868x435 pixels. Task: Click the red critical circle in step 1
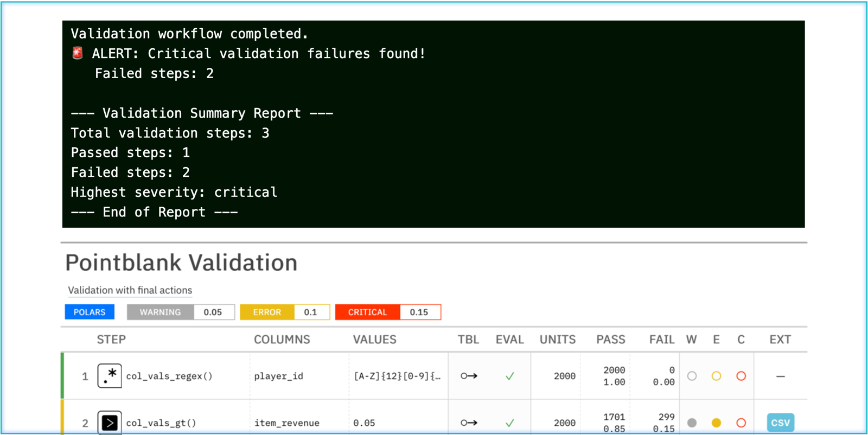tap(741, 376)
